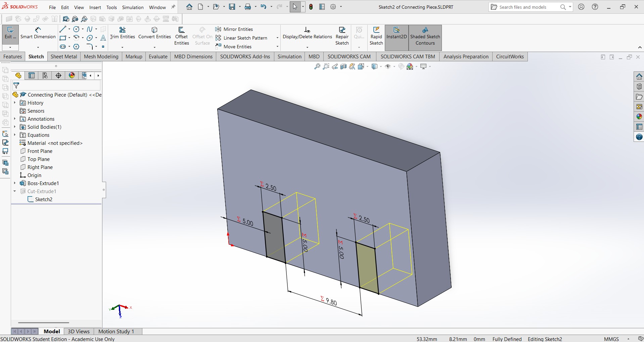Click the Mirror Entities button
The height and width of the screenshot is (342, 644).
tap(234, 29)
